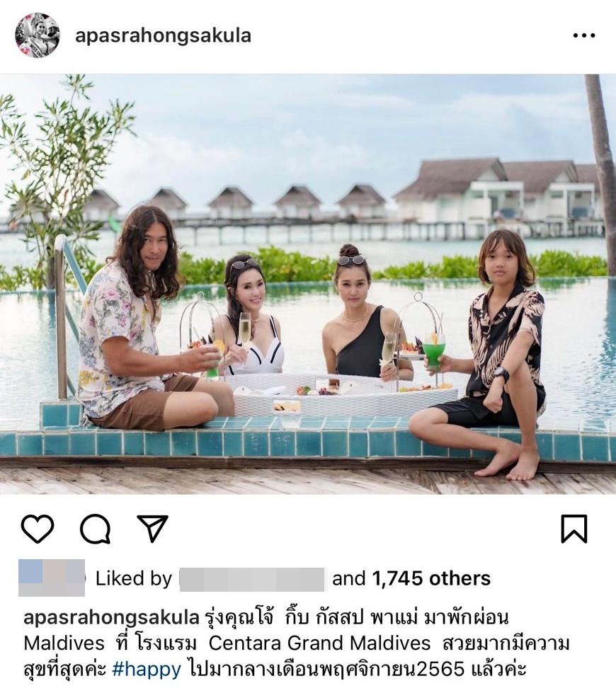The height and width of the screenshot is (688, 616).
Task: Open the blurred liker's name after Liked by
Action: click(x=253, y=579)
